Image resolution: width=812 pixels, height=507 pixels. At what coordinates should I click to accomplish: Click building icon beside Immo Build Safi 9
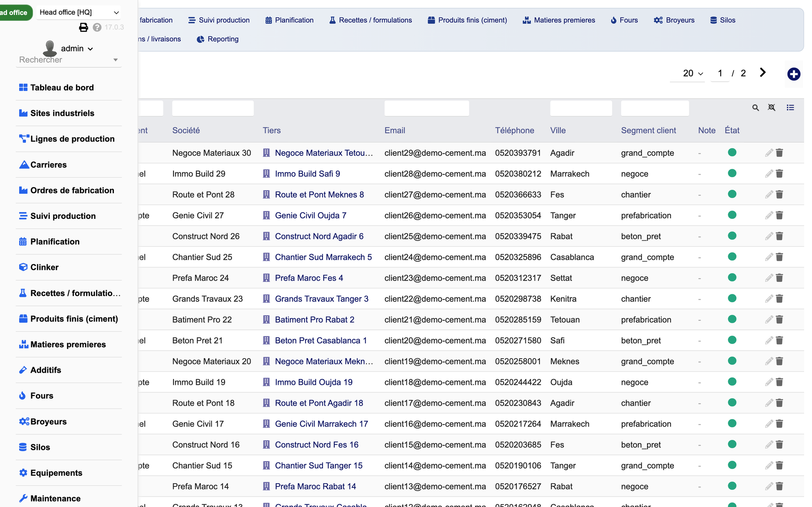click(266, 174)
